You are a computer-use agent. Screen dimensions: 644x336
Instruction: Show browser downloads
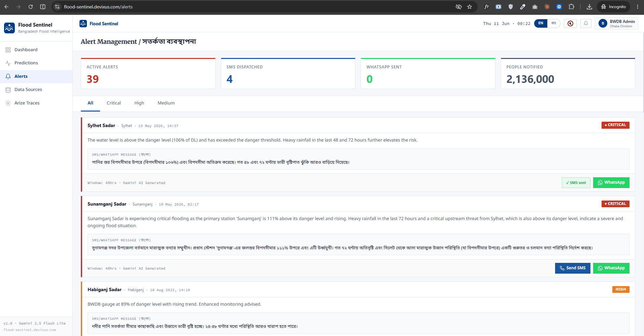click(589, 7)
